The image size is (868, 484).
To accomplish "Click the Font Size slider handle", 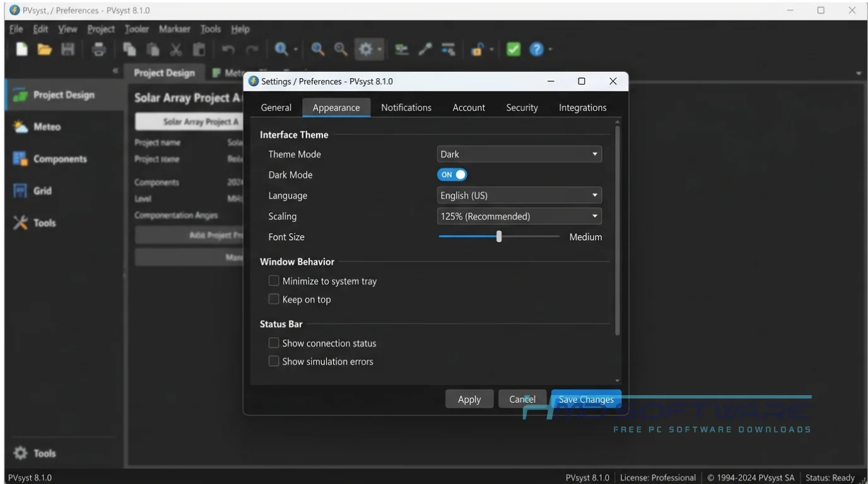I will [x=499, y=236].
